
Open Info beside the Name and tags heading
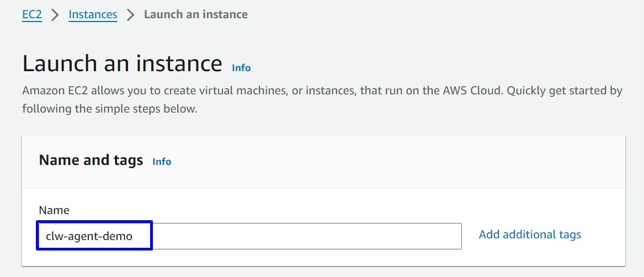pyautogui.click(x=162, y=162)
